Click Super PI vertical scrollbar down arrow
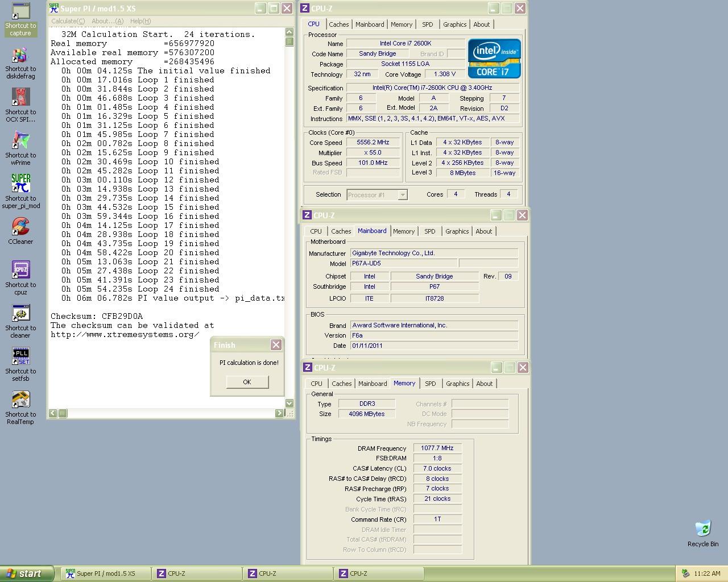 pos(289,403)
